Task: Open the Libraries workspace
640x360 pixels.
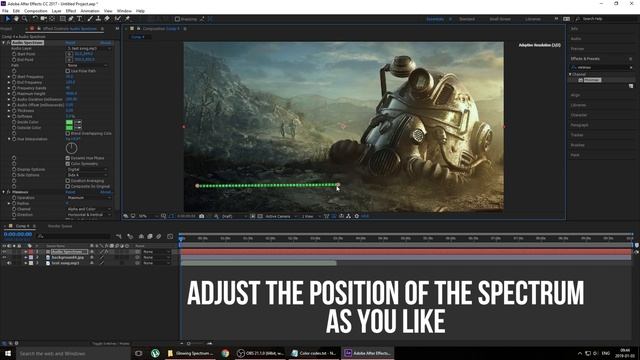Action: tap(533, 19)
